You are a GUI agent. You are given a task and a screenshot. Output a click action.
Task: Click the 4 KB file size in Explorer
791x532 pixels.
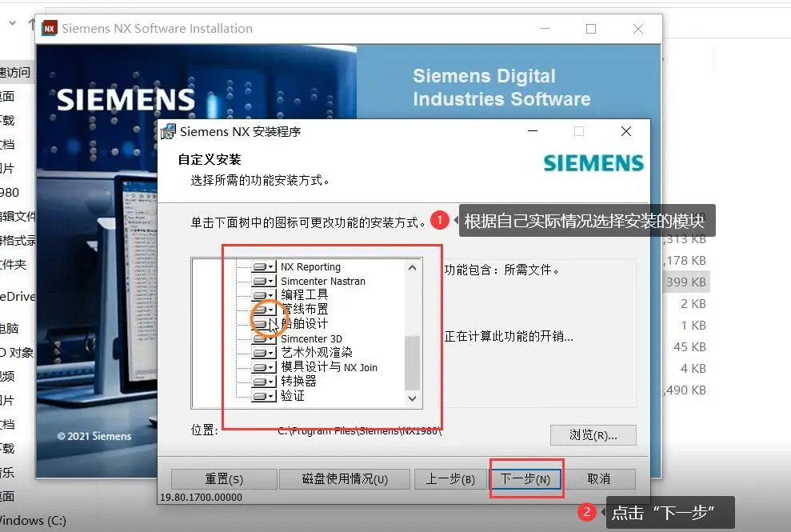click(693, 369)
